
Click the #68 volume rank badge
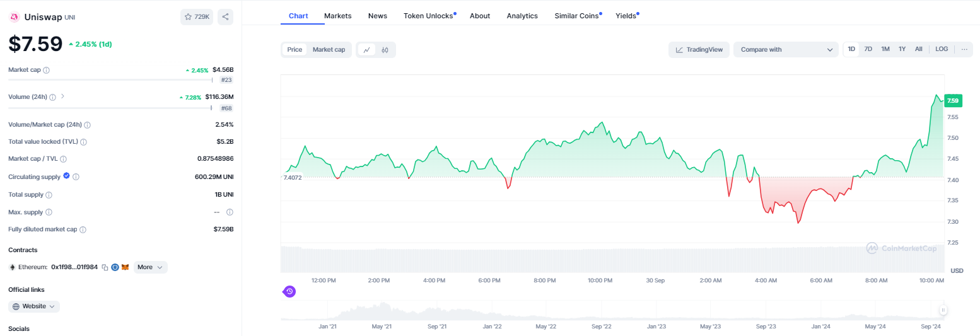pos(226,108)
